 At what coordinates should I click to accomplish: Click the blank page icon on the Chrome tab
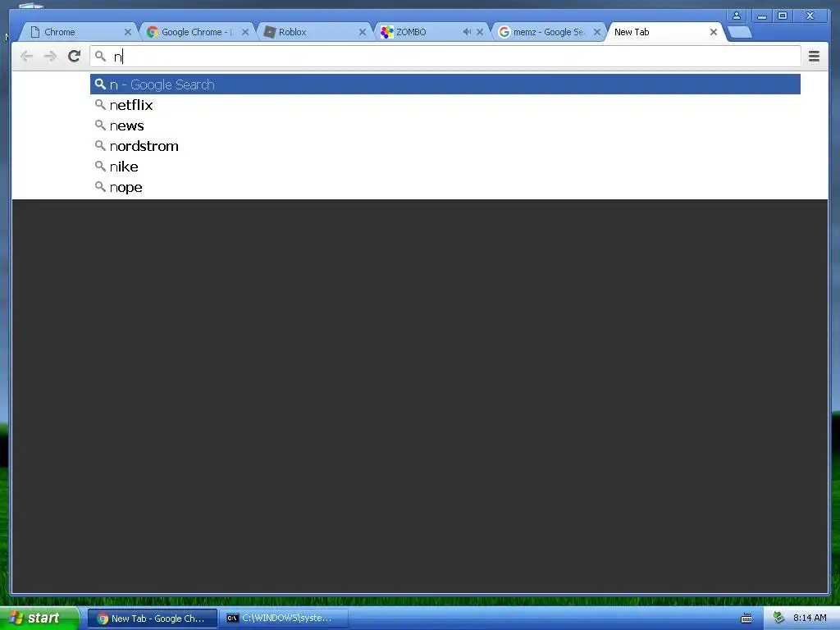click(x=35, y=32)
